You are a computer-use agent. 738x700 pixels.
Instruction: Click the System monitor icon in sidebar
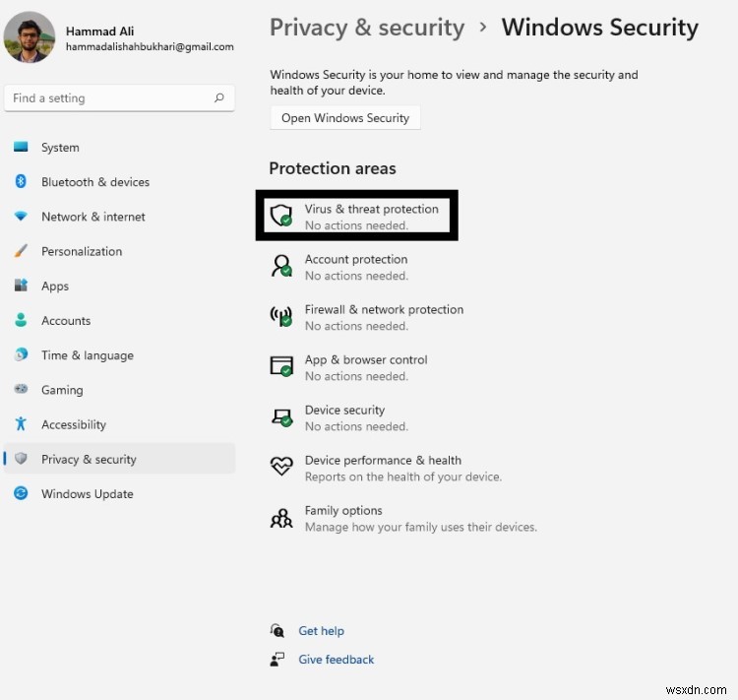pos(21,147)
